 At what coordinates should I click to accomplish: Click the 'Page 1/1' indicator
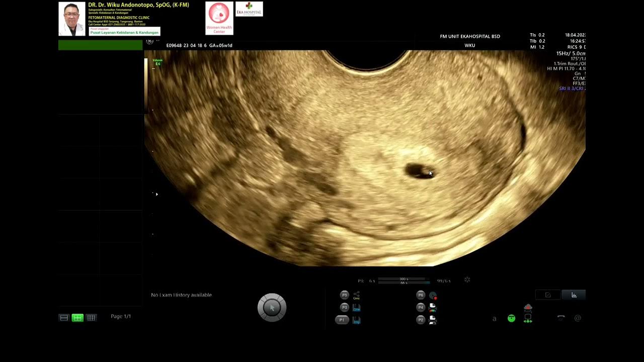point(121,316)
